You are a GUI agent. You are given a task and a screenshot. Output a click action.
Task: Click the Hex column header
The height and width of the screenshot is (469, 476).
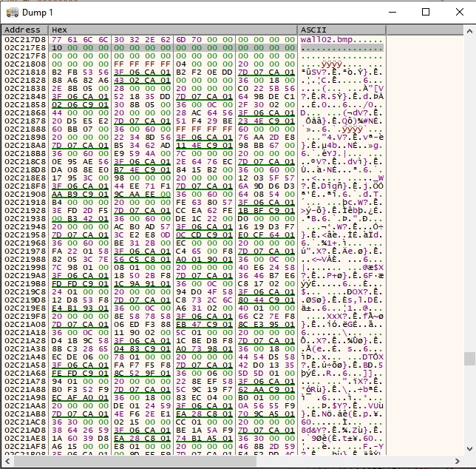coord(59,30)
